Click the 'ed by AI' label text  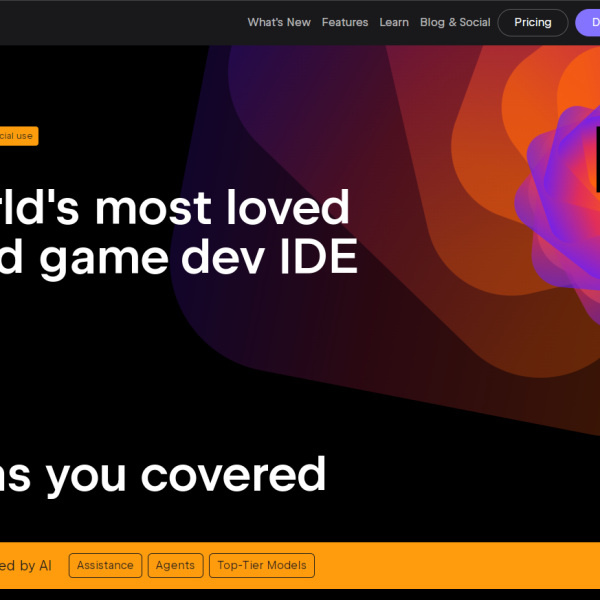click(26, 566)
